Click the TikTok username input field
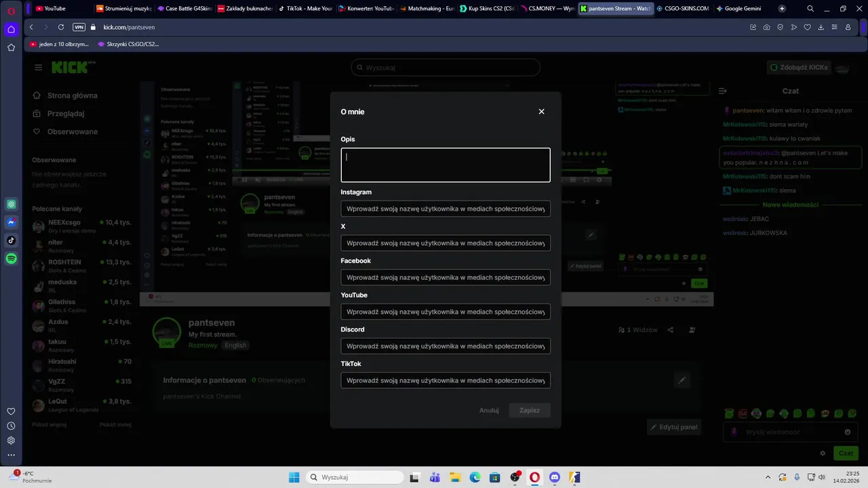Screen dimensions: 868x488 coord(446,380)
